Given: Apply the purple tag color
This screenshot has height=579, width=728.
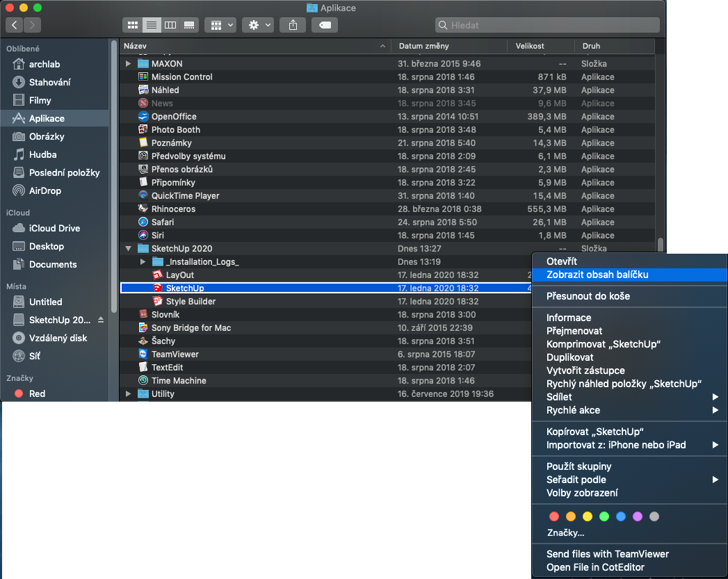Looking at the screenshot, I should tap(638, 516).
